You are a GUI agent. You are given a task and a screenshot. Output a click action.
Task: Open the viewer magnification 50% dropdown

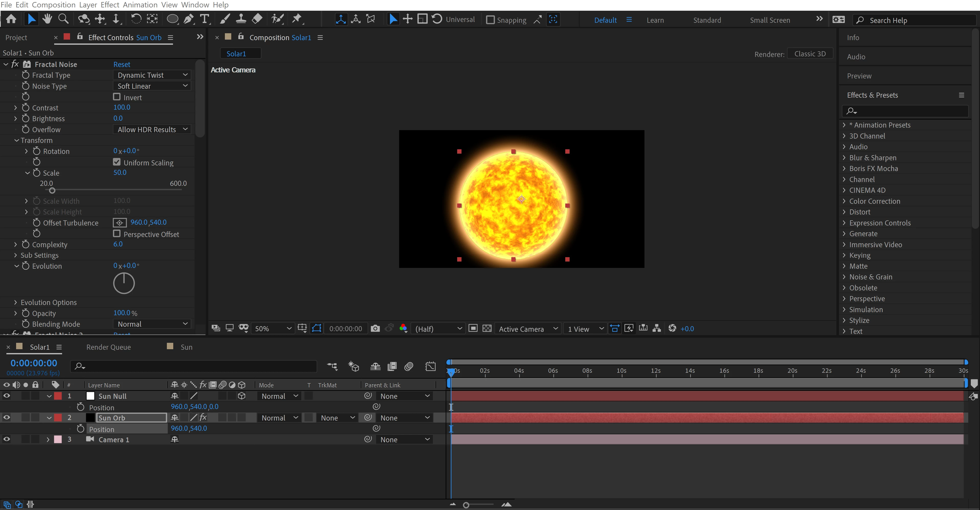(x=273, y=329)
